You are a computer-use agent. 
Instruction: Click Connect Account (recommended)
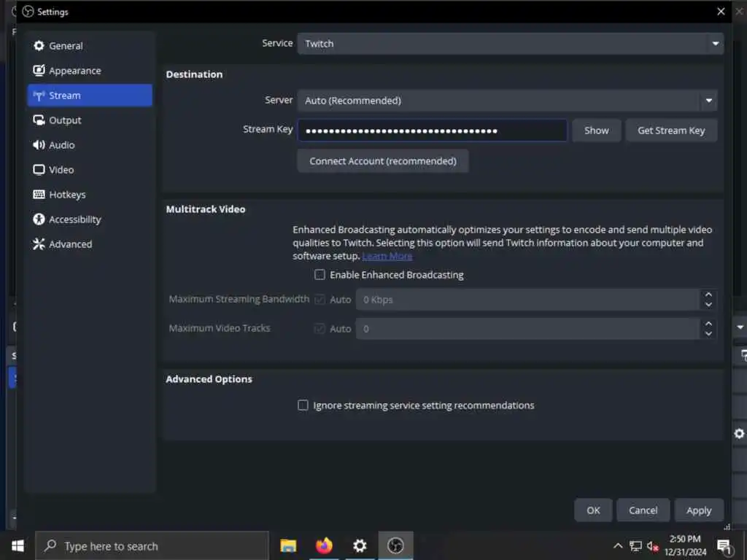coord(382,161)
